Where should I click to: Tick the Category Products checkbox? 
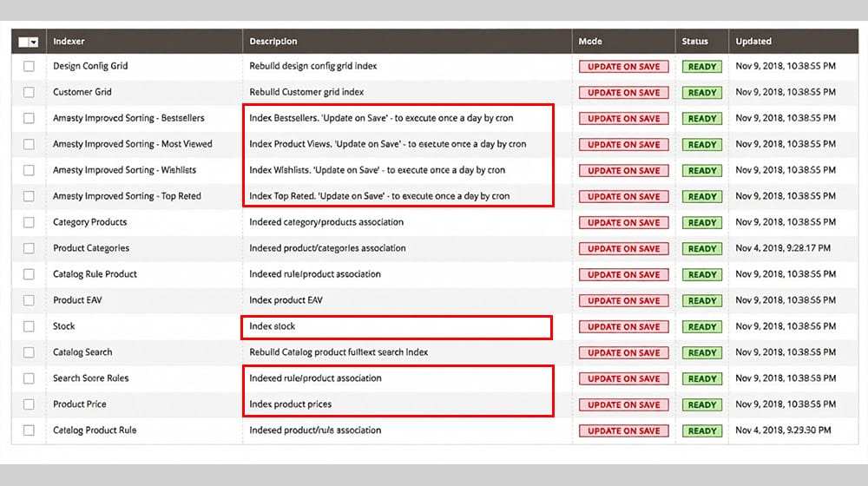29,222
